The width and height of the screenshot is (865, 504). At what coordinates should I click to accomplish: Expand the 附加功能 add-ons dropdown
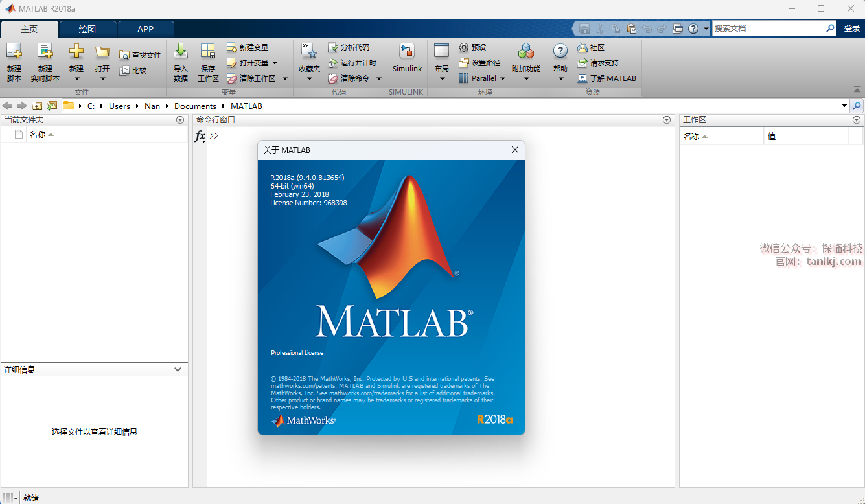pos(526,79)
